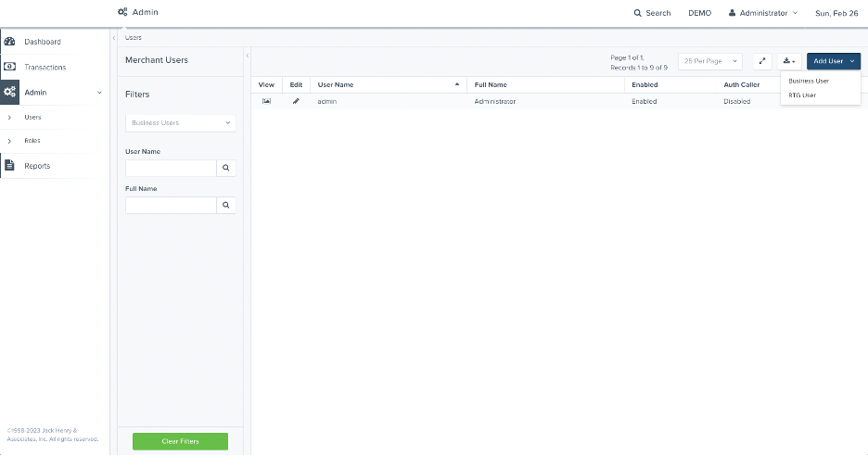Open the view icon for admin user
868x456 pixels.
(x=266, y=101)
